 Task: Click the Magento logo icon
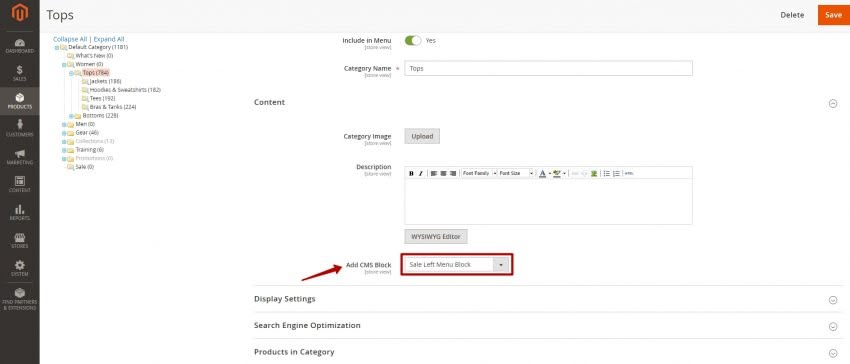click(20, 13)
